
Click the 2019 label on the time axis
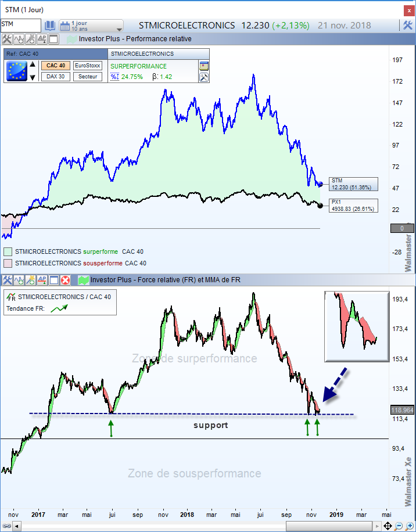click(x=336, y=515)
